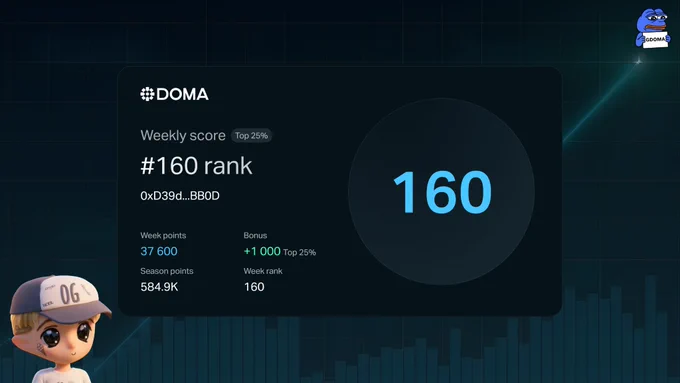The image size is (680, 383).
Task: Click the "Week points" label
Action: point(163,236)
